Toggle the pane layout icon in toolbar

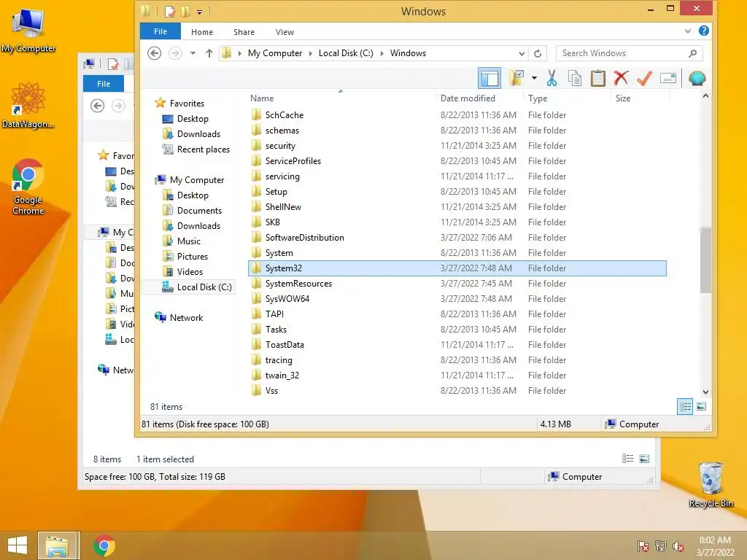coord(489,78)
